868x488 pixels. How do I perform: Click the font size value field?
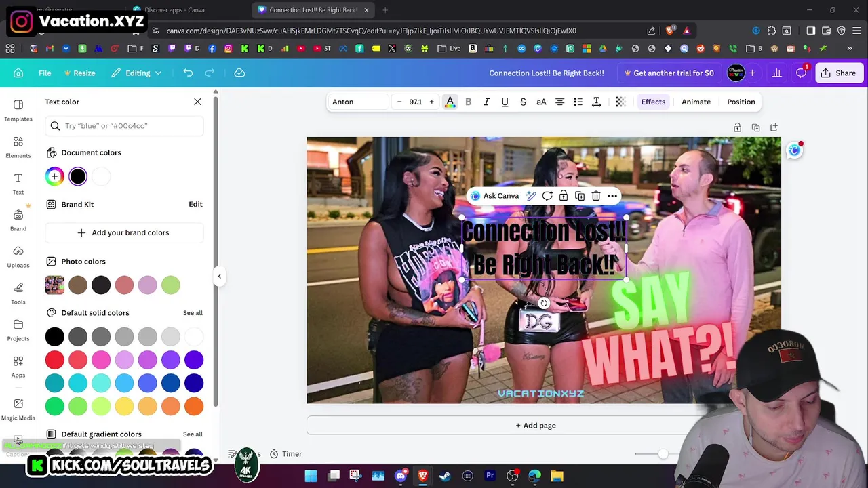pyautogui.click(x=415, y=102)
